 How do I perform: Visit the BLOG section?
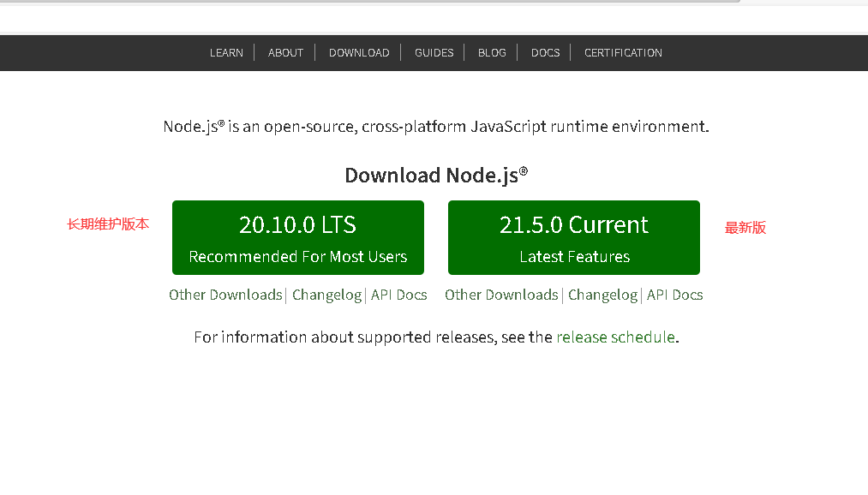click(x=492, y=53)
